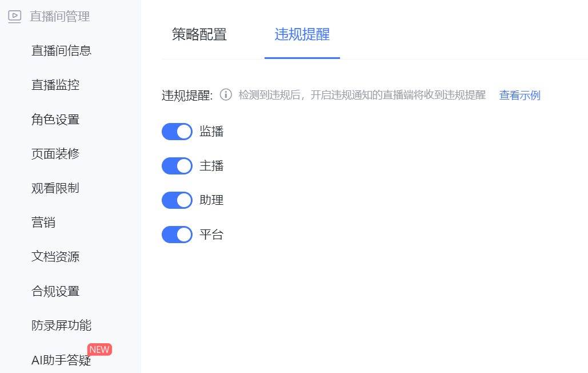Click the 直播间管理 video icon in sidebar
588x373 pixels.
coord(15,17)
